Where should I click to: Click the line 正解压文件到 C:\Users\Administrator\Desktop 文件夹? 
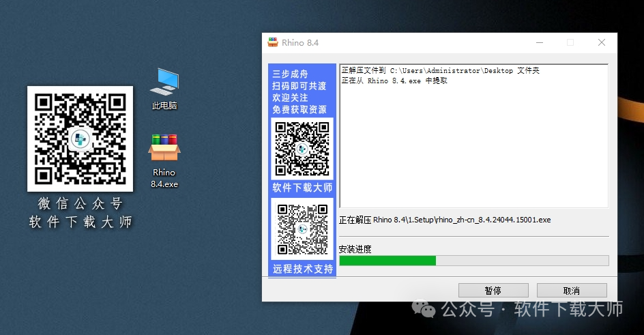point(440,70)
